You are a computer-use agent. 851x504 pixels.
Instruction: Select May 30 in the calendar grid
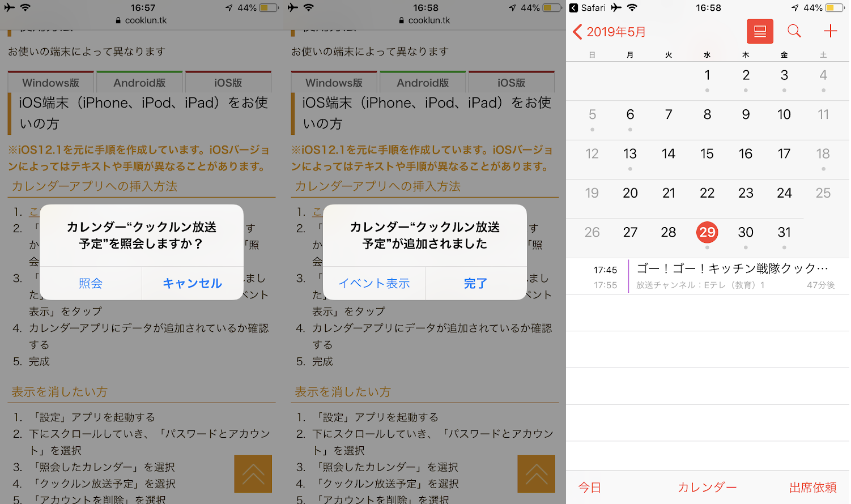coord(746,232)
